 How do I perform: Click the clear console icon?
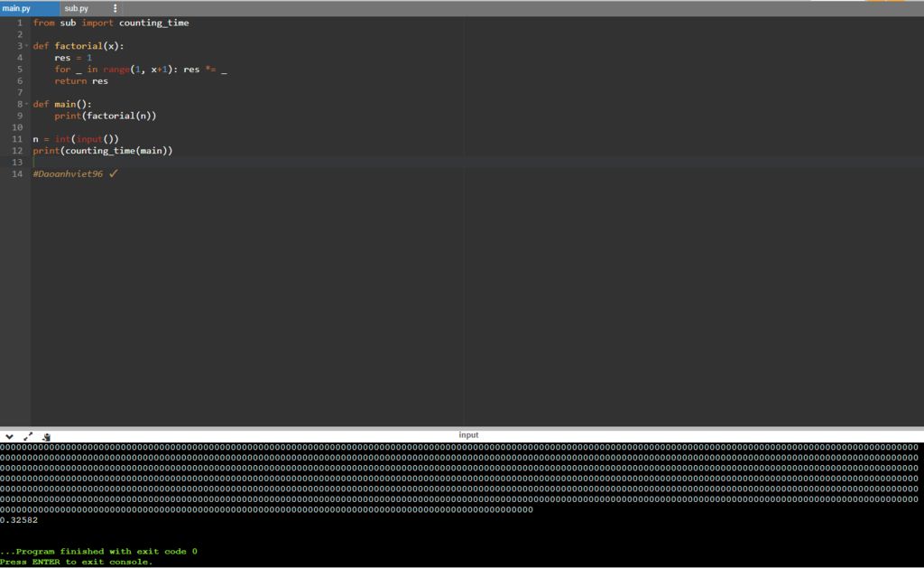(x=47, y=436)
